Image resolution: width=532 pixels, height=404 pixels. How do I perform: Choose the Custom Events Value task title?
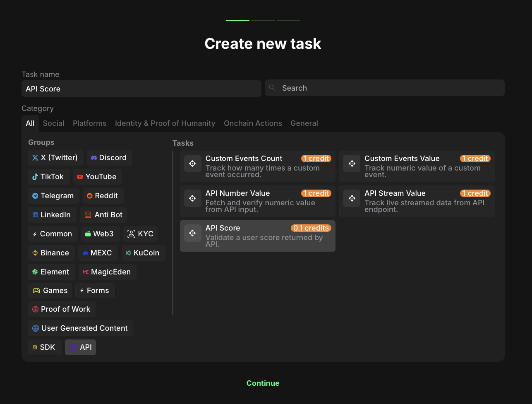click(x=402, y=159)
